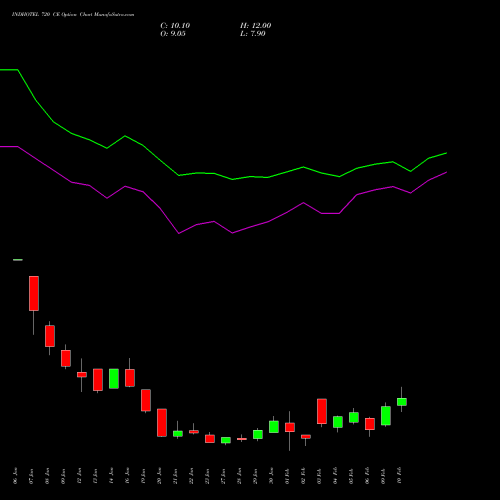Click the 06 Feb date label

click(x=367, y=476)
